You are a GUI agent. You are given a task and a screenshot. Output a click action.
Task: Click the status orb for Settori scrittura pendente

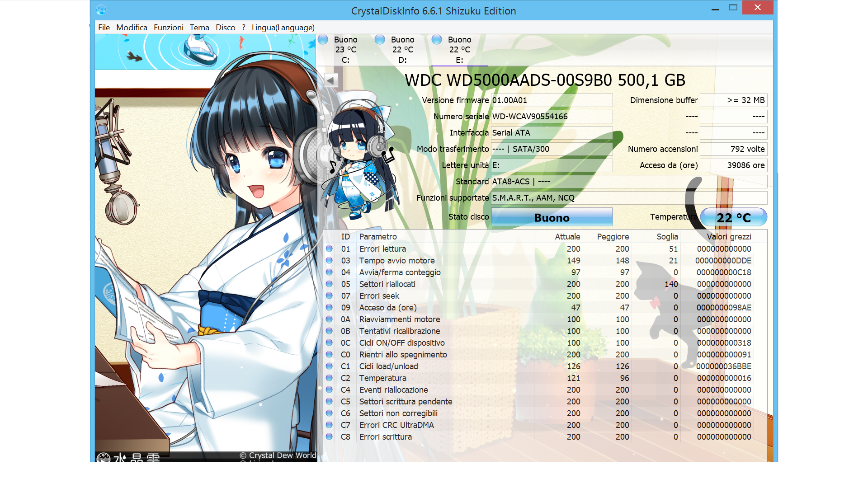coord(329,402)
